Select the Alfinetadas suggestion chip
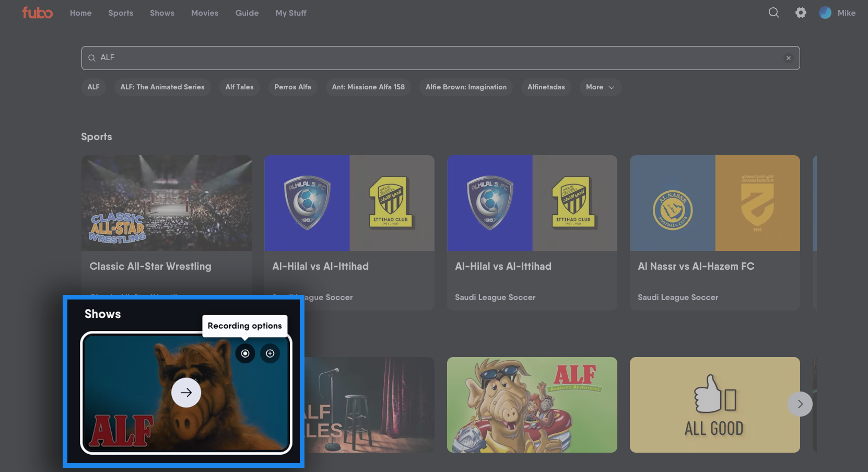Image resolution: width=868 pixels, height=472 pixels. coord(546,87)
